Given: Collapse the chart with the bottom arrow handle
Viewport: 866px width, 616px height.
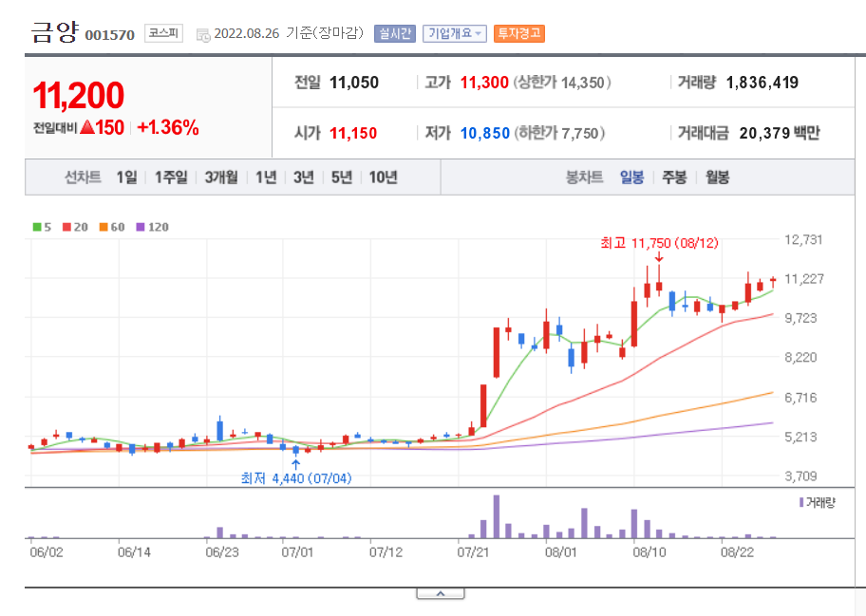Looking at the screenshot, I should 441,593.
